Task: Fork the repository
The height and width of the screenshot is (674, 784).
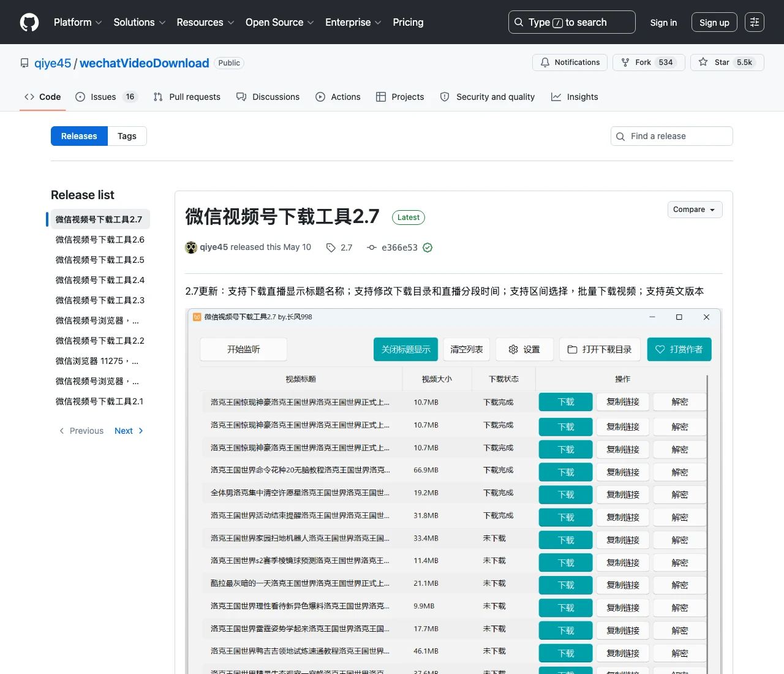Action: 648,62
